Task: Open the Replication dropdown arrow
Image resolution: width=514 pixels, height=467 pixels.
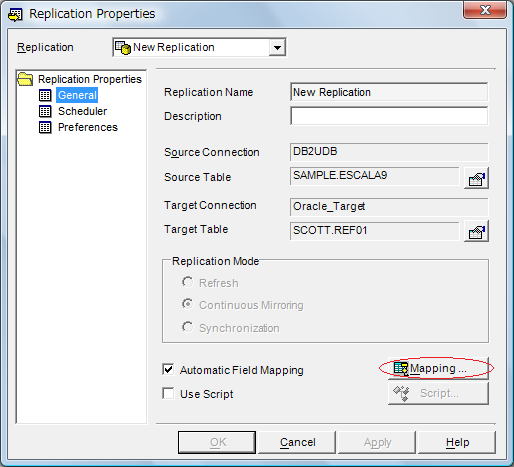Action: pyautogui.click(x=277, y=48)
